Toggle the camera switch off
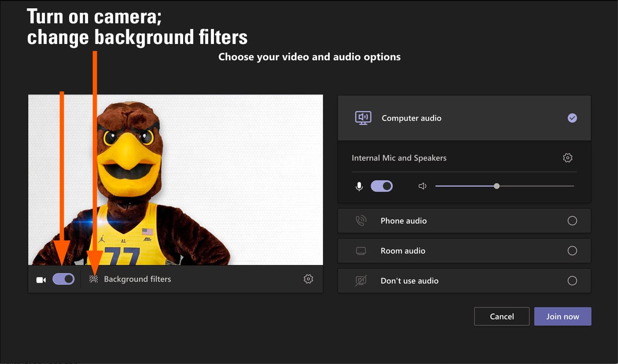The image size is (618, 364). pos(63,279)
